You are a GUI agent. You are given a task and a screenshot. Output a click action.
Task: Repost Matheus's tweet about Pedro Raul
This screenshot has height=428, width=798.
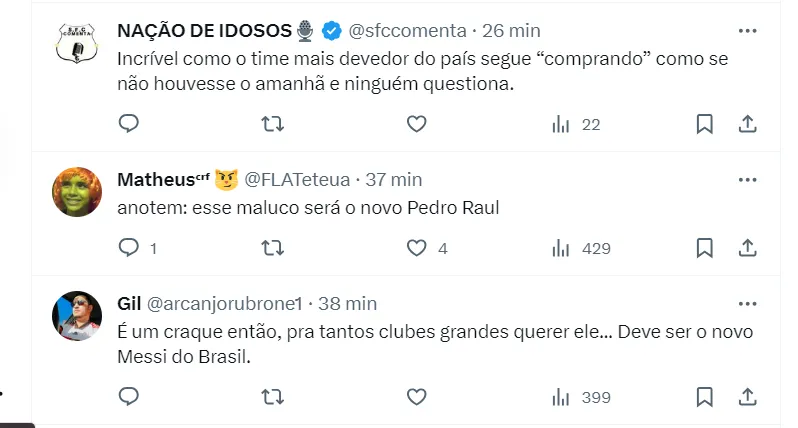tap(272, 248)
